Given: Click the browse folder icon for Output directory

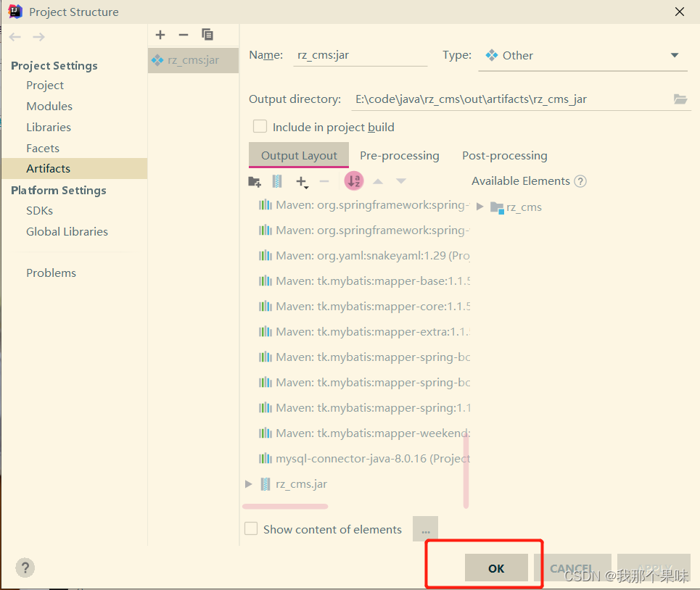Looking at the screenshot, I should tap(680, 99).
